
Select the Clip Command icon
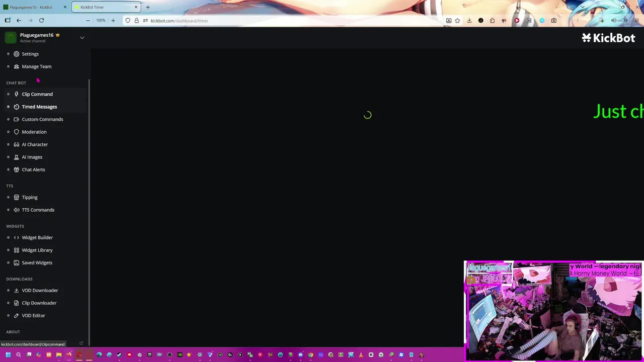point(17,94)
